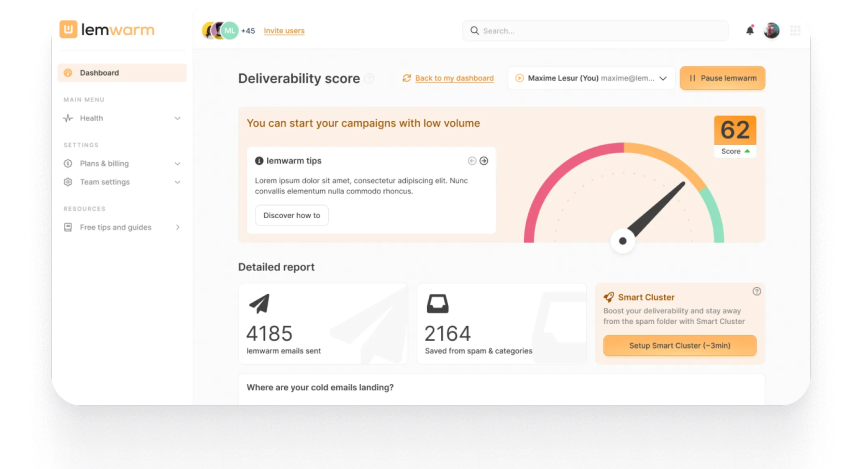Open the apps grid icon
This screenshot has width=857, height=469.
(795, 31)
